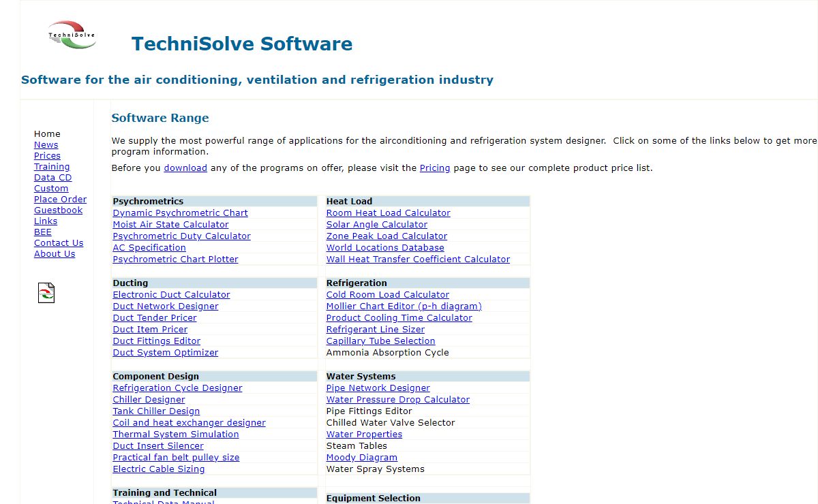Open the Chiller Designer link
Image resolution: width=818 pixels, height=504 pixels.
point(149,400)
